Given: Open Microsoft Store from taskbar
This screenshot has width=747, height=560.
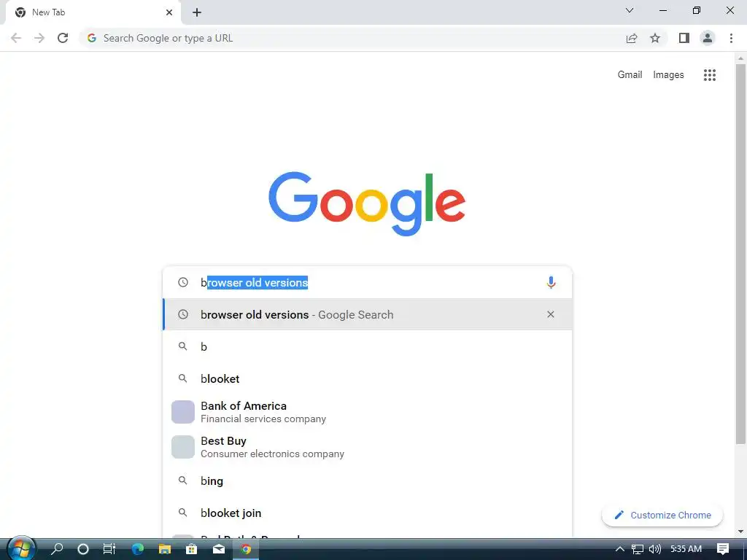Looking at the screenshot, I should [192, 549].
